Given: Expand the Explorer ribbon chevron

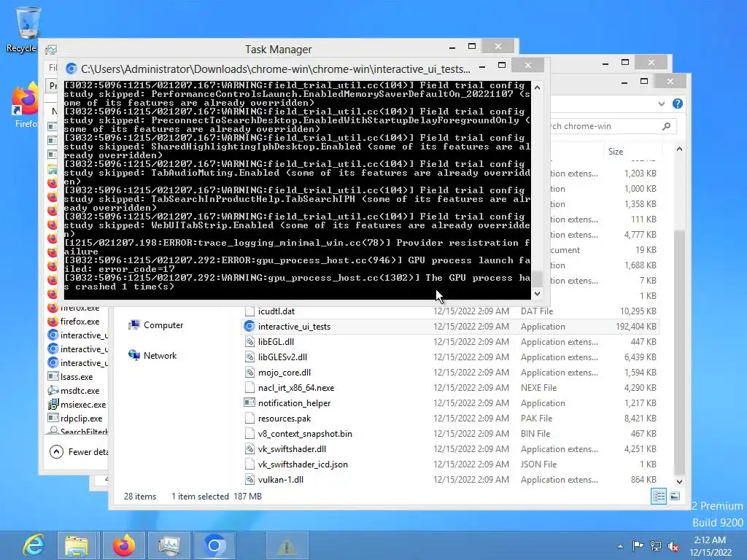Looking at the screenshot, I should [661, 104].
